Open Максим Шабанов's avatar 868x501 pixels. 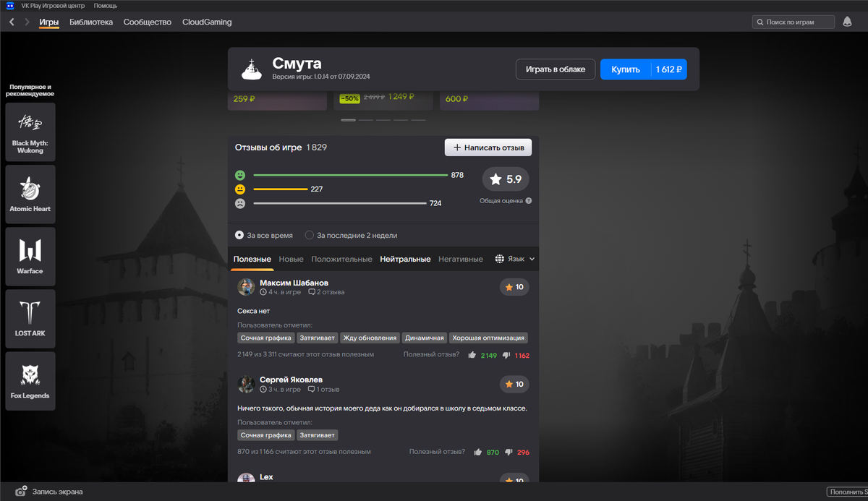[x=246, y=287]
